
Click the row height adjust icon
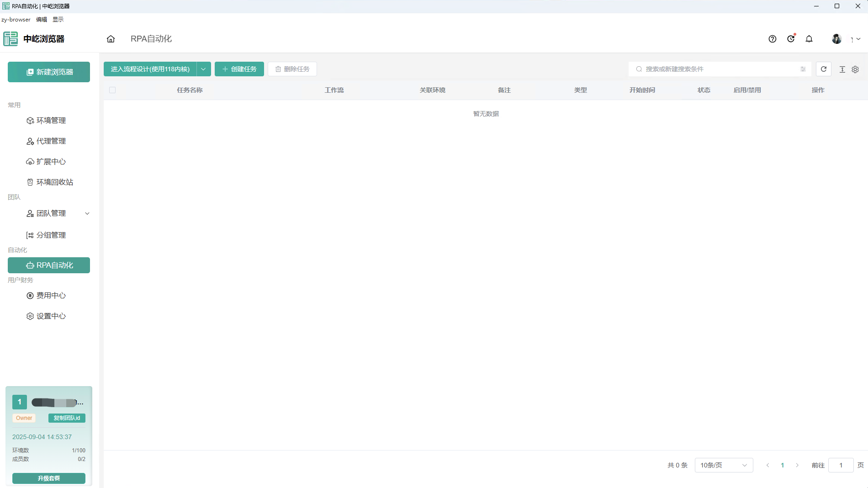[842, 69]
